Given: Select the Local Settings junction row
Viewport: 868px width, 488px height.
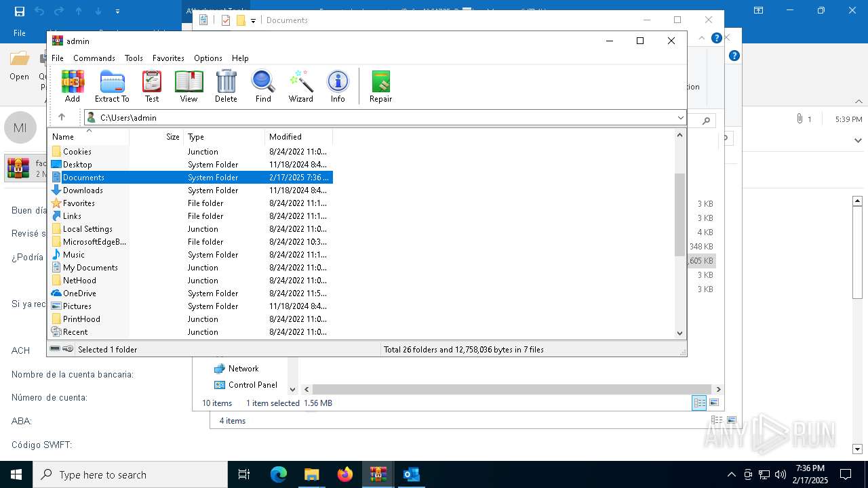Looking at the screenshot, I should [x=191, y=229].
